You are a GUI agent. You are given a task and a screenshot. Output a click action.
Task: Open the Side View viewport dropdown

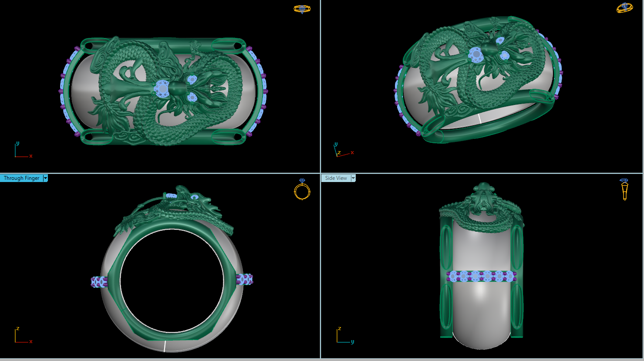click(x=352, y=178)
